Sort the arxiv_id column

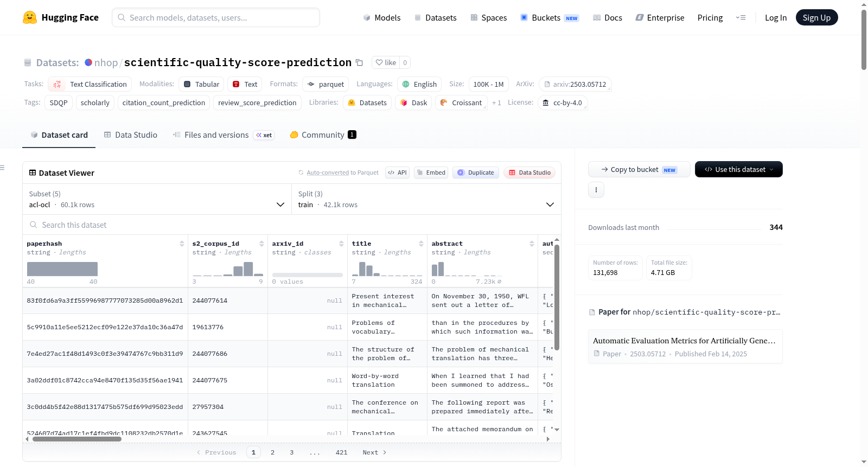pyautogui.click(x=341, y=244)
